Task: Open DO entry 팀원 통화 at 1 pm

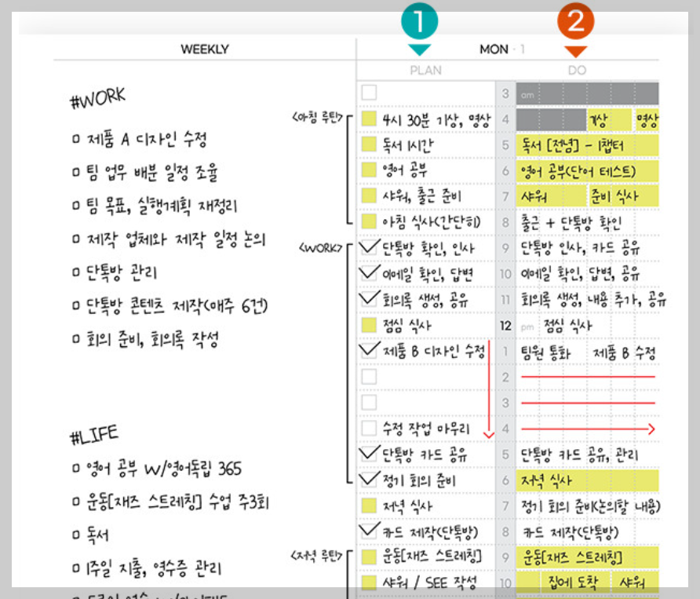Action: (546, 352)
